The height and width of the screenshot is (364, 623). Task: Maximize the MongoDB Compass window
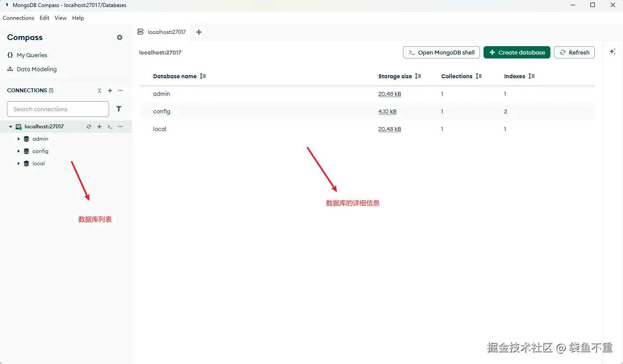(x=593, y=5)
